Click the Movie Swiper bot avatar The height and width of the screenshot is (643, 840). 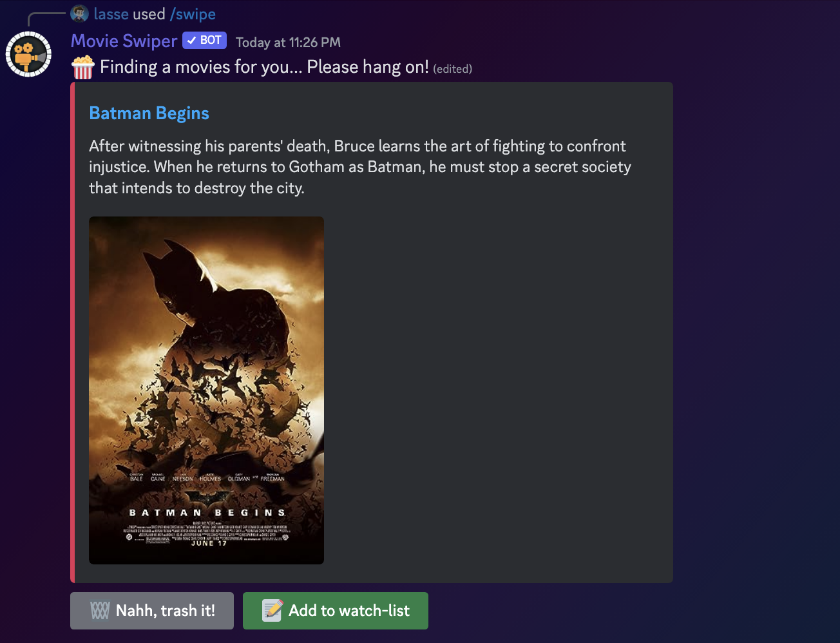point(28,54)
